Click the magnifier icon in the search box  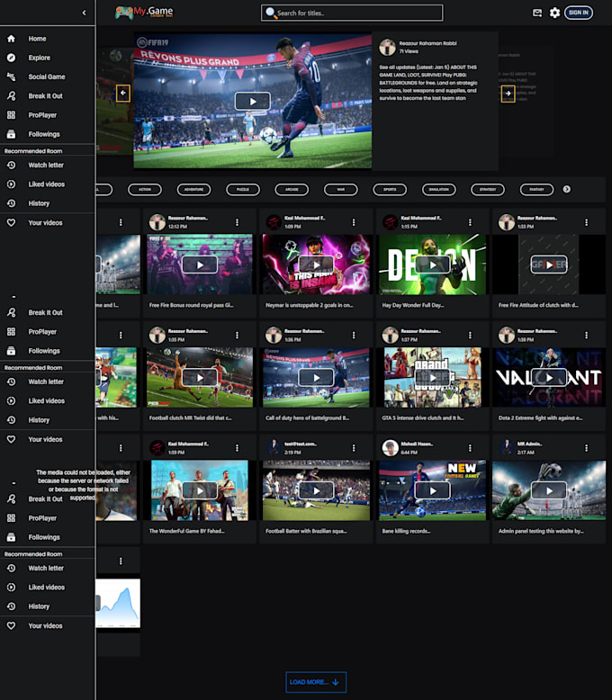[270, 13]
